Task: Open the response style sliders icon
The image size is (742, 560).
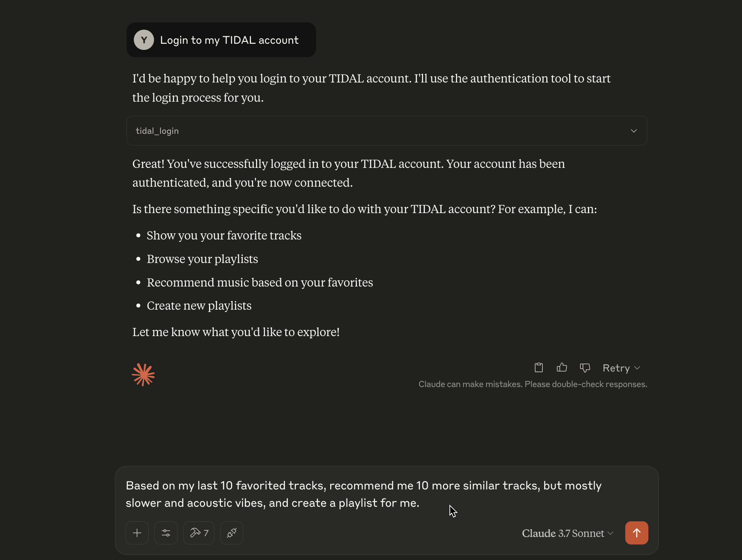Action: click(166, 533)
